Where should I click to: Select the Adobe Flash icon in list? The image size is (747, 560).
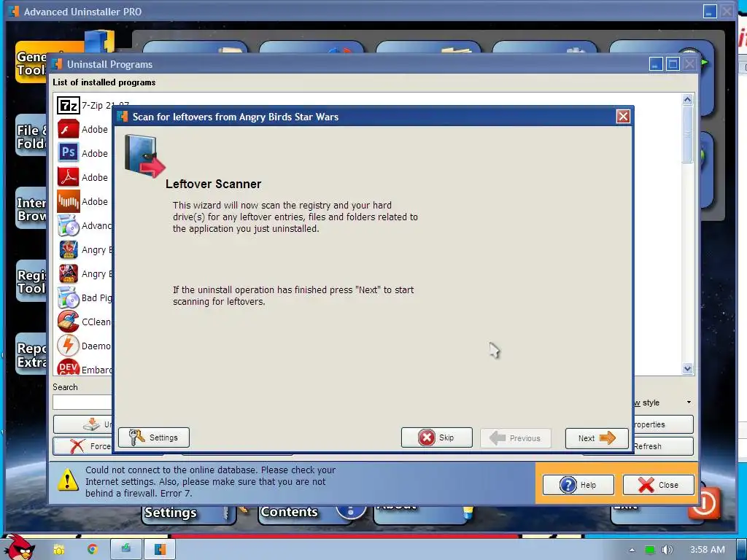[68, 129]
